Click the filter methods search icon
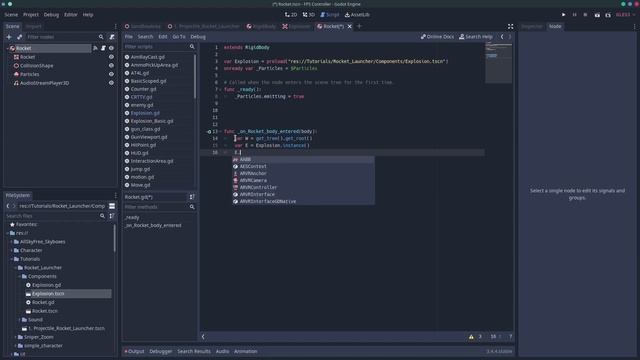Image resolution: width=640 pixels, height=360 pixels. pyautogui.click(x=192, y=207)
